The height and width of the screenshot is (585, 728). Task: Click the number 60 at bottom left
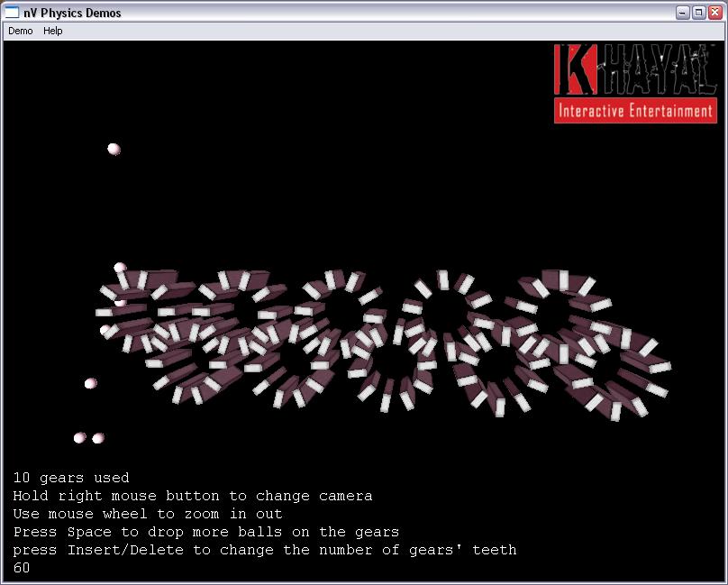point(22,568)
